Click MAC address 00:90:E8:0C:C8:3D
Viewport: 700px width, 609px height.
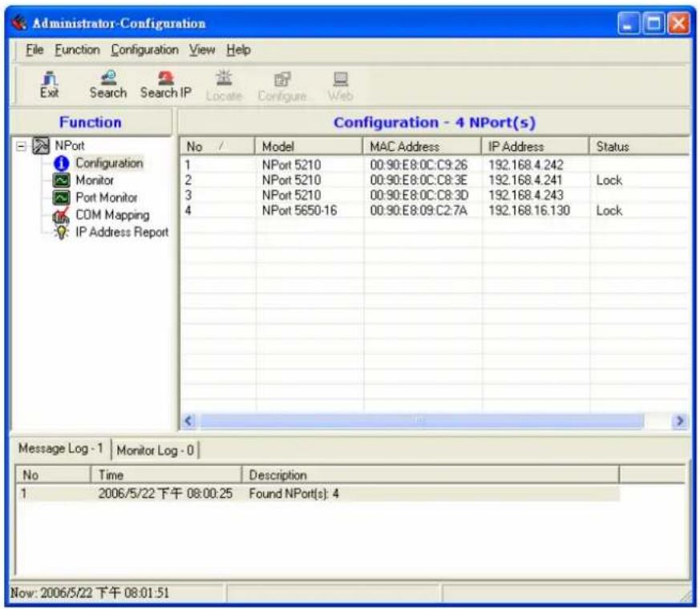coord(419,195)
